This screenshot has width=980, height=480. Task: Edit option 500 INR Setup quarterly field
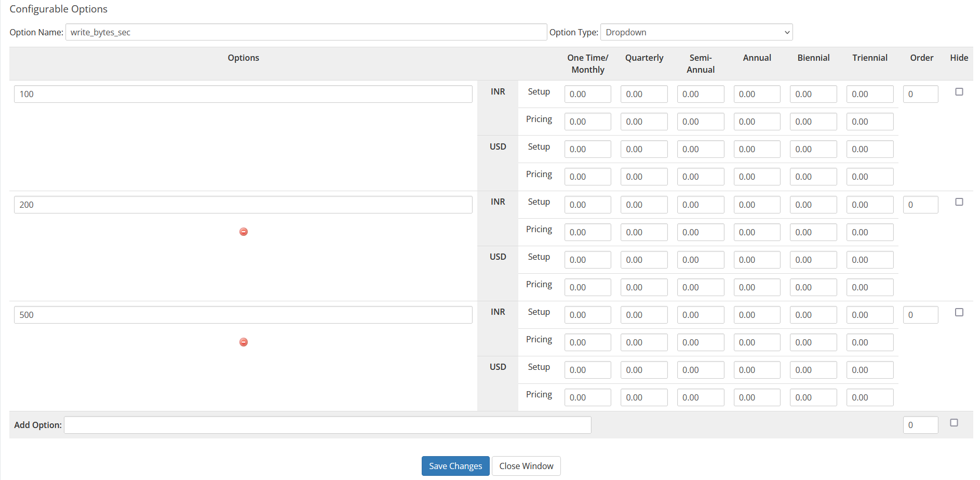[644, 315]
